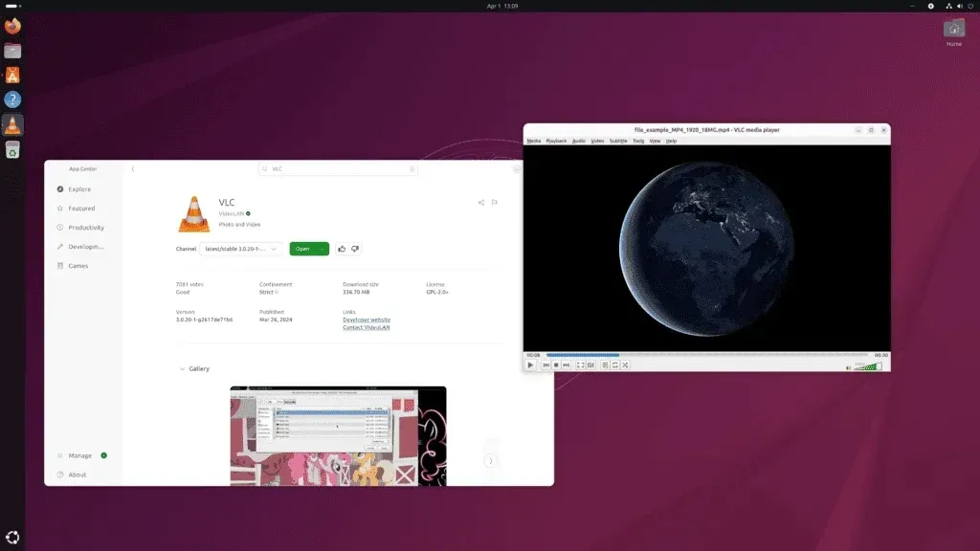Screen dimensions: 980x551
Task: Show next gallery image arrow
Action: [x=491, y=461]
